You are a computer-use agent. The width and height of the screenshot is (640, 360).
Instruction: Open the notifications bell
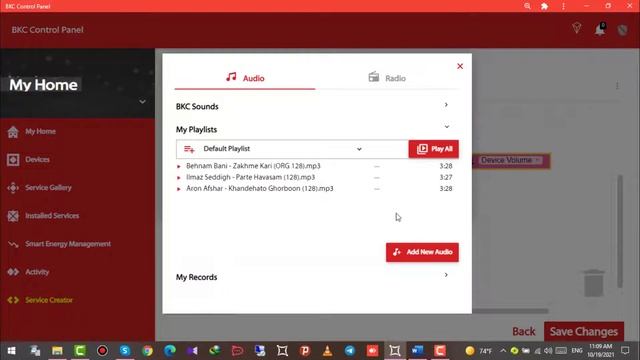(600, 29)
